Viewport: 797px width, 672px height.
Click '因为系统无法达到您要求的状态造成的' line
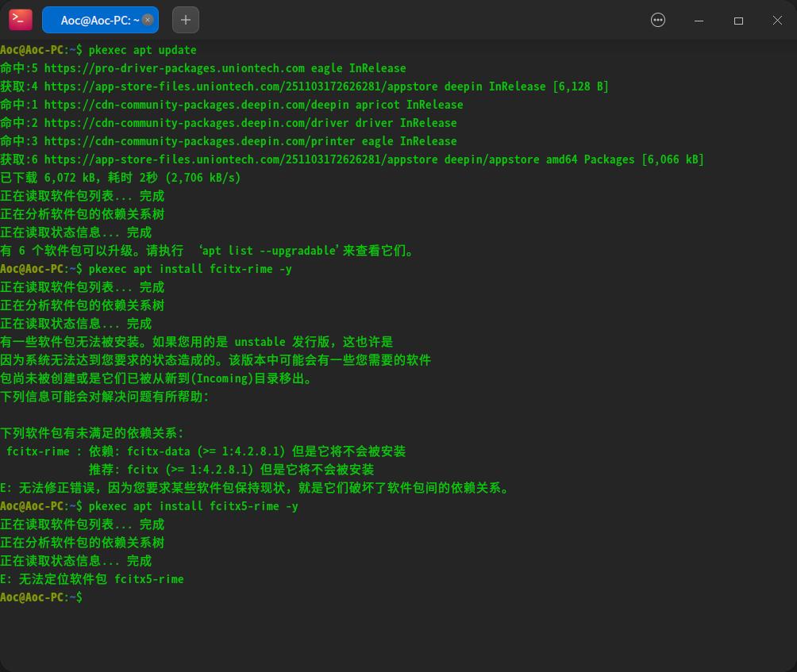click(215, 360)
